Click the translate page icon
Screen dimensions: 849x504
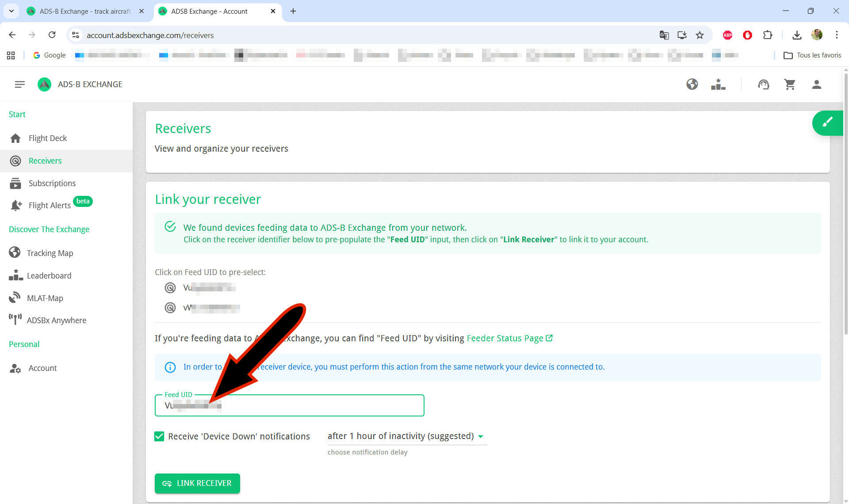[x=664, y=35]
